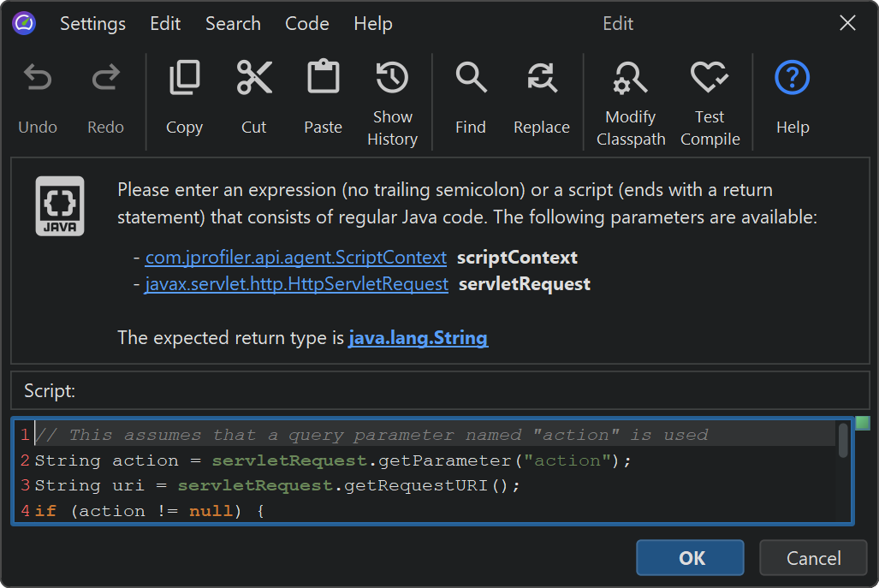
Task: Copy selected script text
Action: [184, 79]
